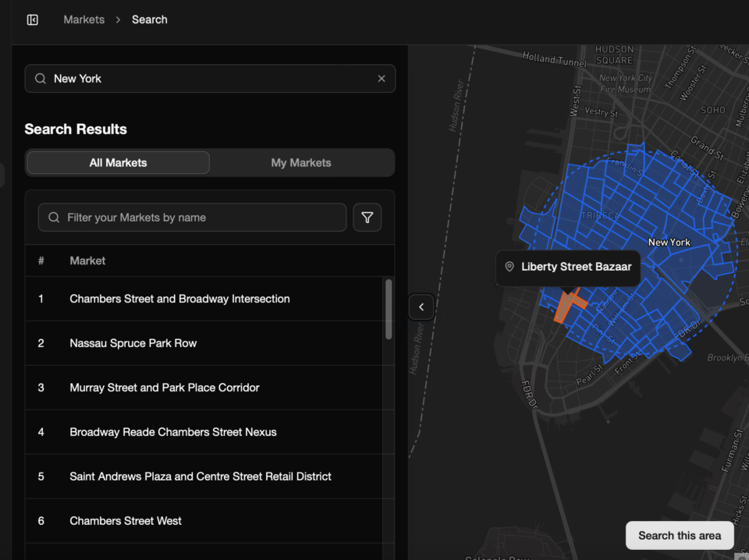Collapse the results panel with the arrow

pos(421,307)
